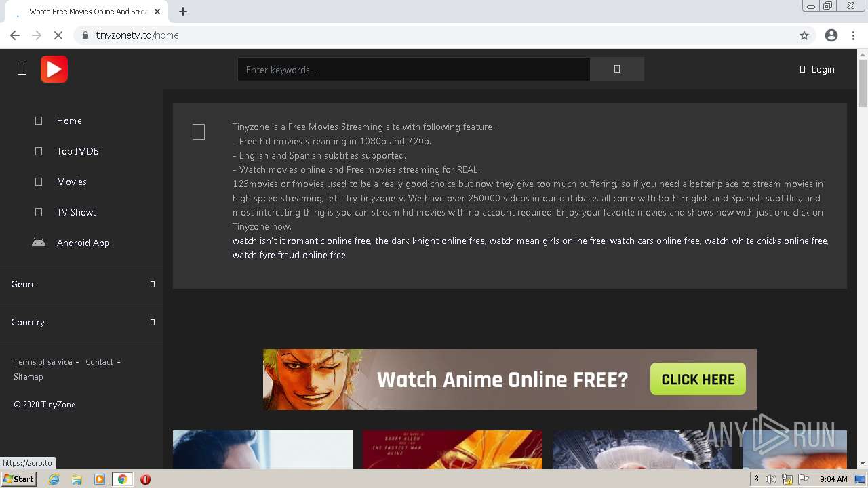Expand the Country section
The image size is (868, 488).
(x=81, y=322)
